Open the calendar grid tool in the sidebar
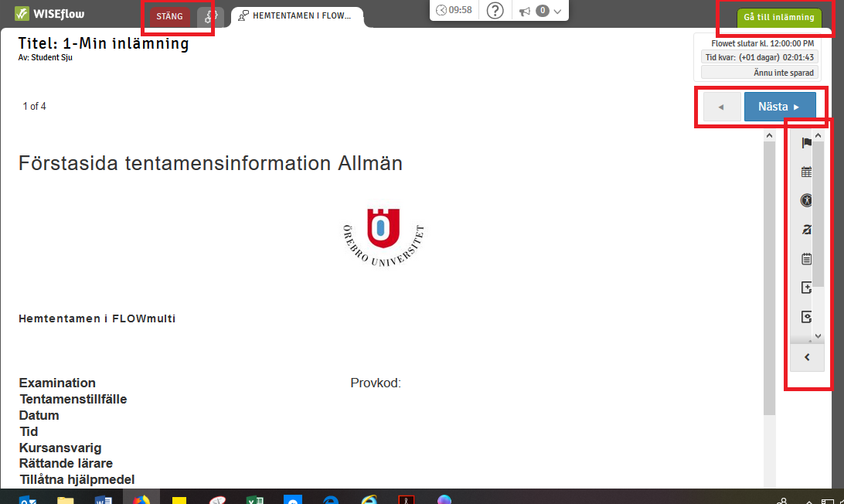This screenshot has height=504, width=844. (806, 172)
